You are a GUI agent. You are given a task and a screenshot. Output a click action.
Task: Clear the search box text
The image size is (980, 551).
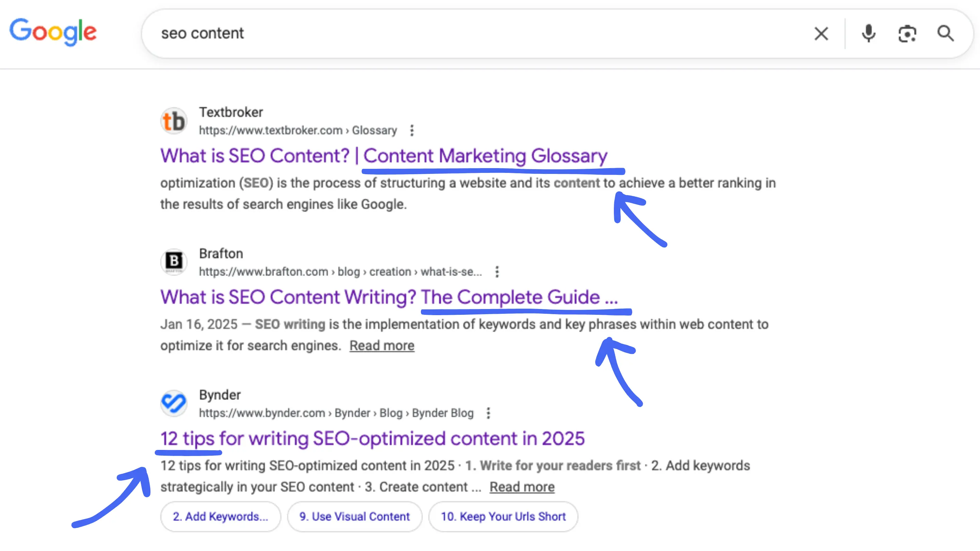point(821,33)
